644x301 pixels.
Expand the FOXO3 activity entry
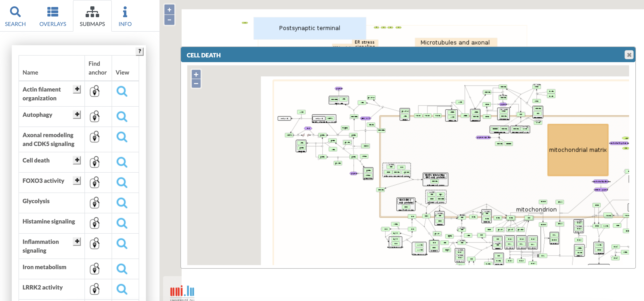coord(77,180)
